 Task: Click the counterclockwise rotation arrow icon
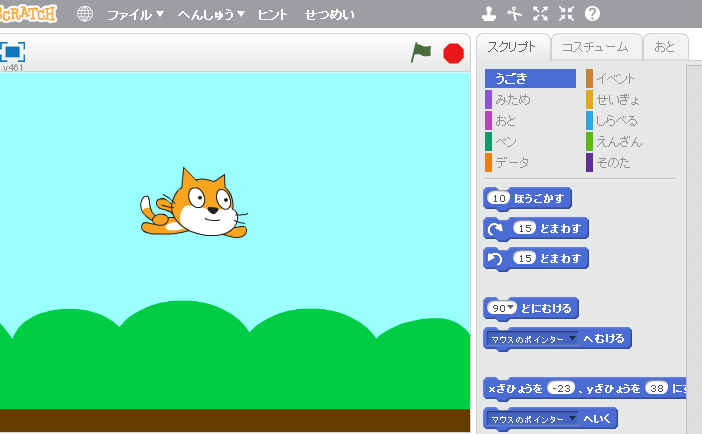[x=496, y=258]
